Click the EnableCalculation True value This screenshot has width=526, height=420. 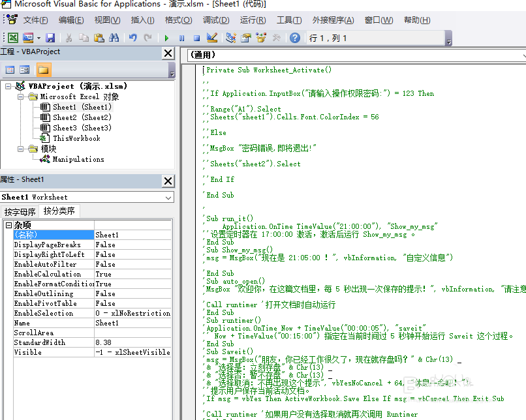pyautogui.click(x=133, y=274)
